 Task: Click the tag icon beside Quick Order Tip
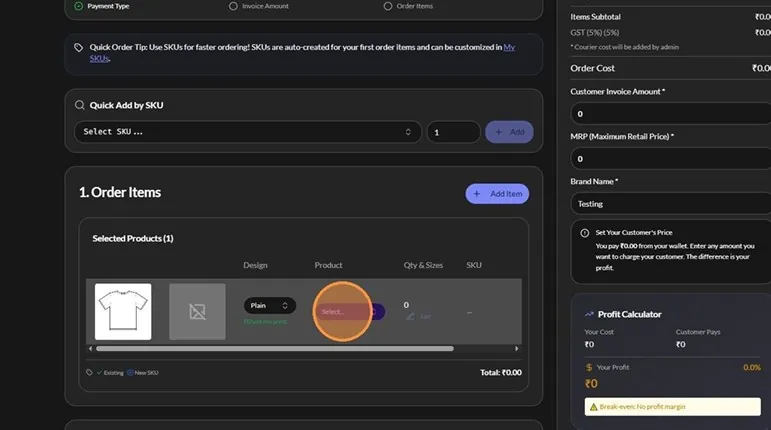(78, 47)
